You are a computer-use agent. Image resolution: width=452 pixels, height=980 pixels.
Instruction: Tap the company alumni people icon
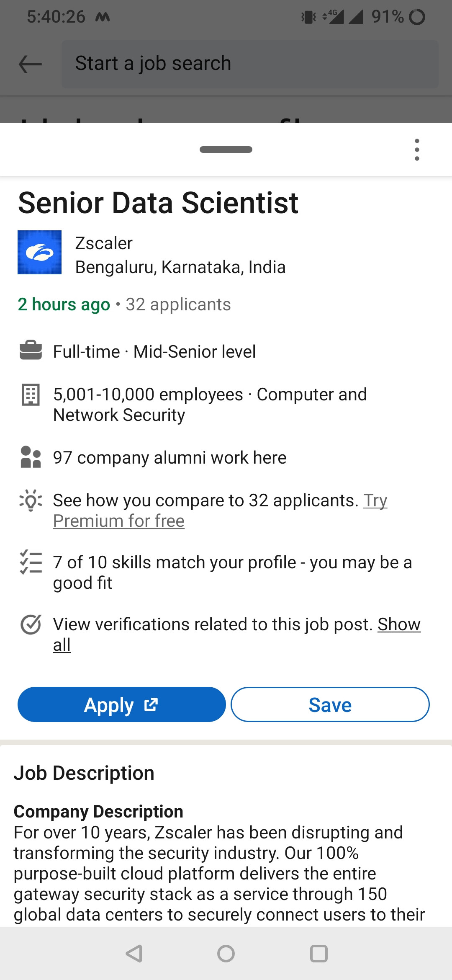[x=31, y=457]
